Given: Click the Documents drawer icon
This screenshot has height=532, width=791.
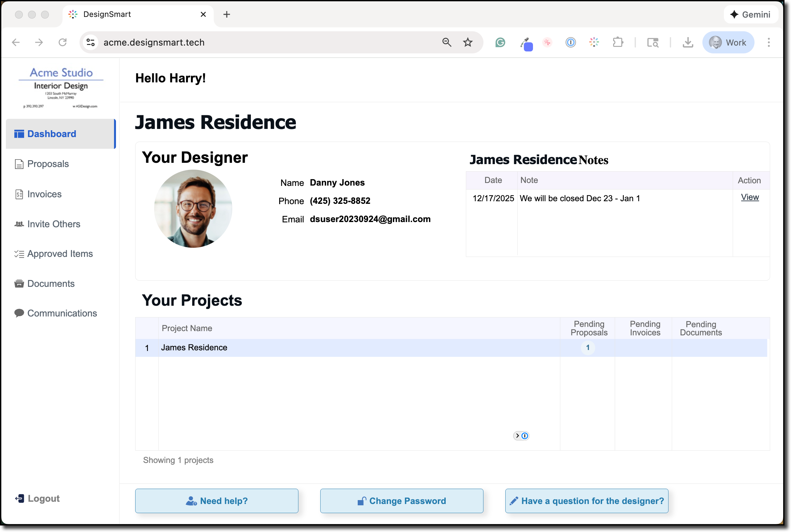Looking at the screenshot, I should [x=19, y=284].
